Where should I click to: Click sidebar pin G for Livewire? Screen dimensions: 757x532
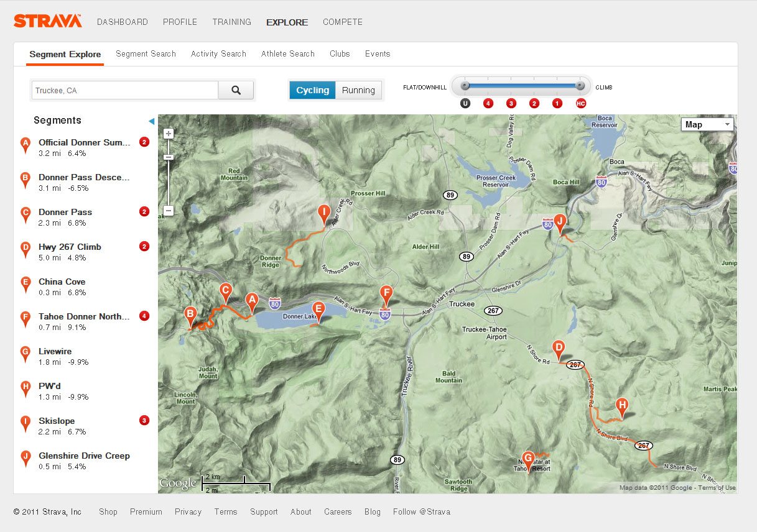[x=26, y=355]
